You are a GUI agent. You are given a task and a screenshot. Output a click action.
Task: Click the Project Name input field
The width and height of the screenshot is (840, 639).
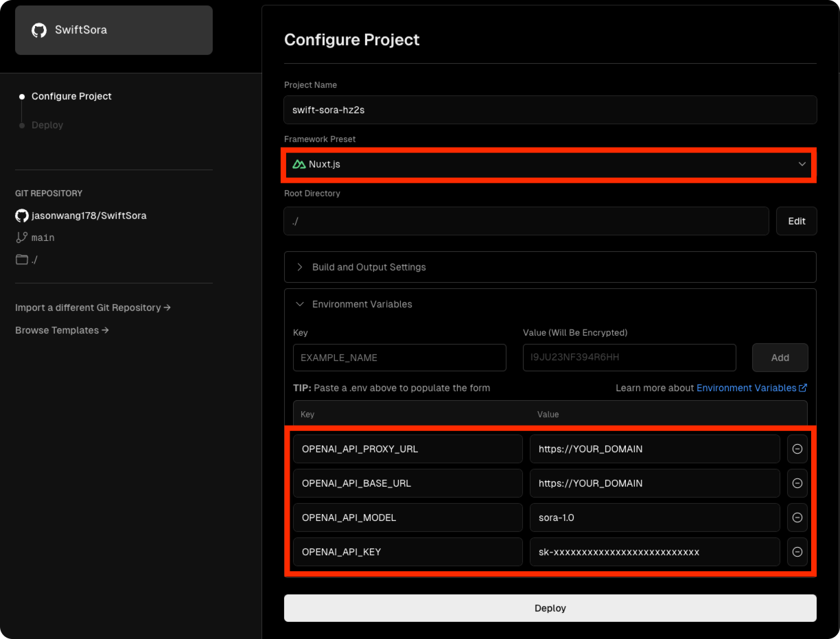550,110
